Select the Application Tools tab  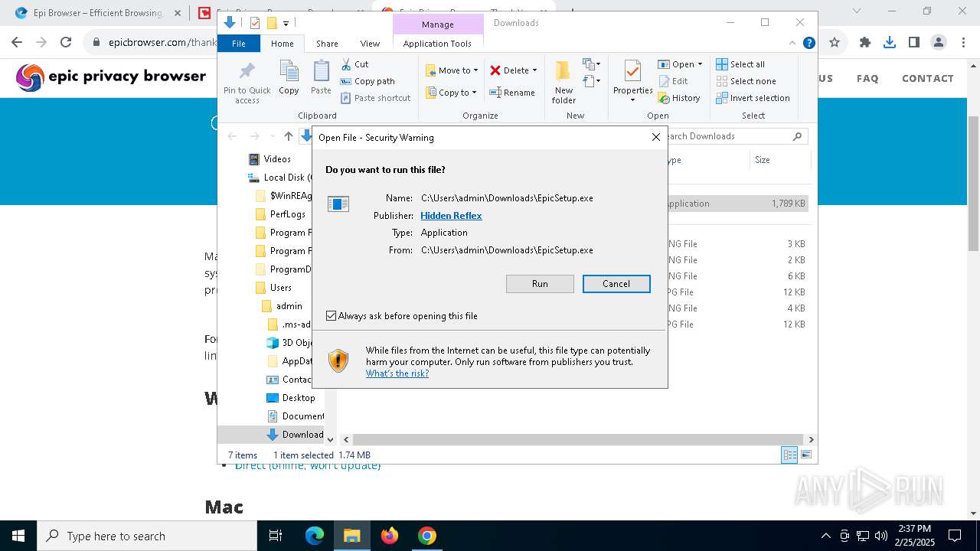pyautogui.click(x=437, y=44)
